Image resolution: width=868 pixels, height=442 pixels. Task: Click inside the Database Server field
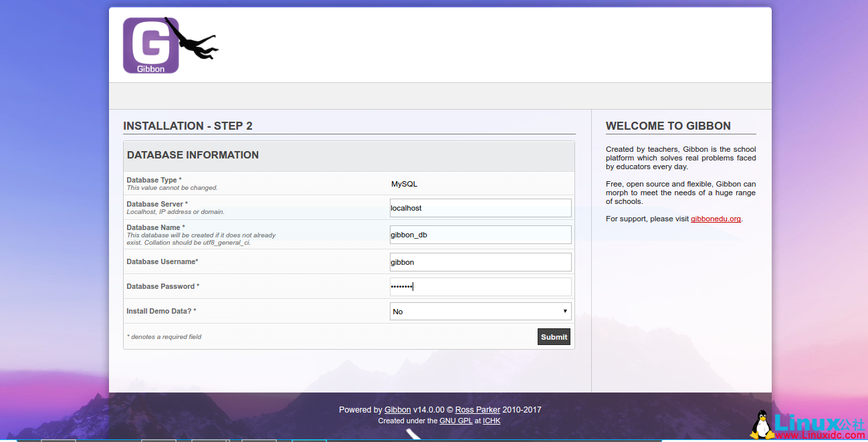tap(480, 208)
